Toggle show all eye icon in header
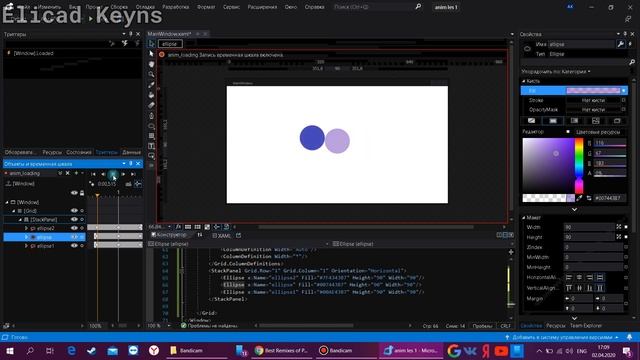Viewport: 640px width, 360px height. coord(74,193)
